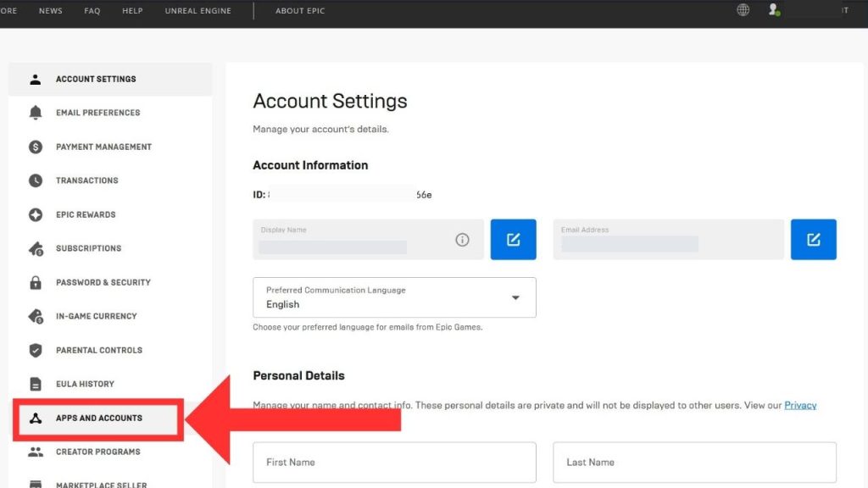The height and width of the screenshot is (488, 868).
Task: Edit the Email Address with pencil button
Action: (x=813, y=240)
